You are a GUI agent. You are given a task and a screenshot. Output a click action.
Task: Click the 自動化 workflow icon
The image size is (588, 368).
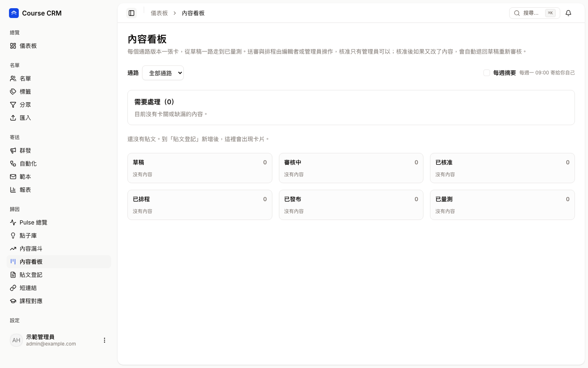point(13,164)
